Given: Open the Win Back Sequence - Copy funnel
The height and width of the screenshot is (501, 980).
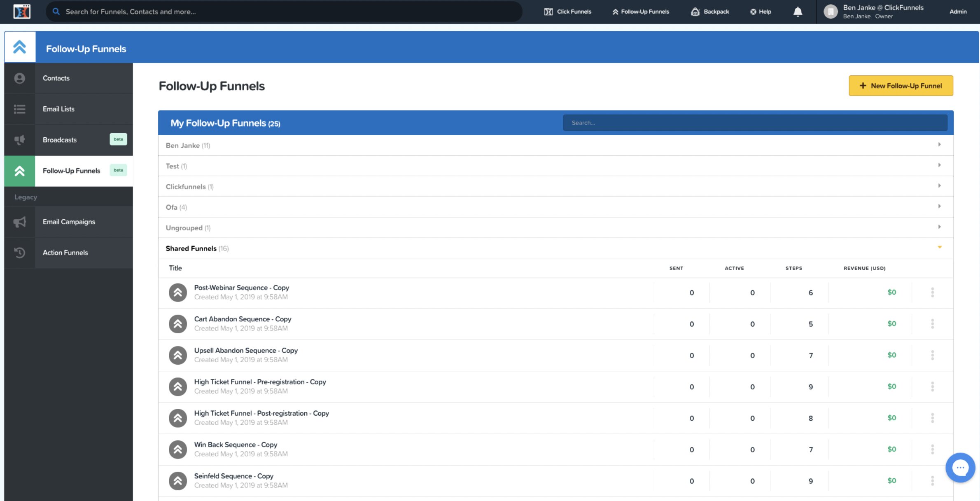Looking at the screenshot, I should (236, 445).
